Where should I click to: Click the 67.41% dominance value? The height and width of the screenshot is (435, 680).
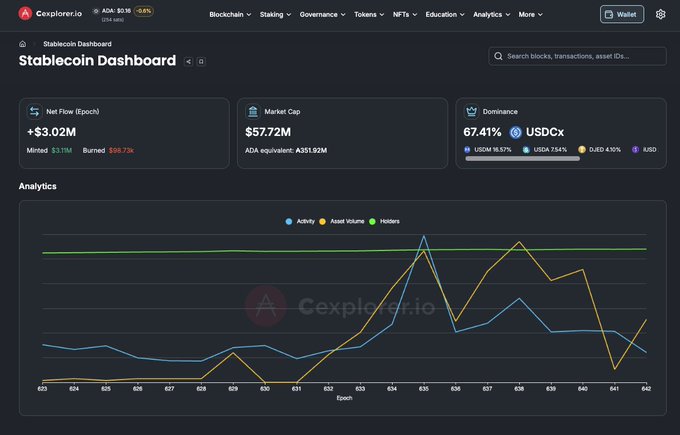(x=482, y=132)
